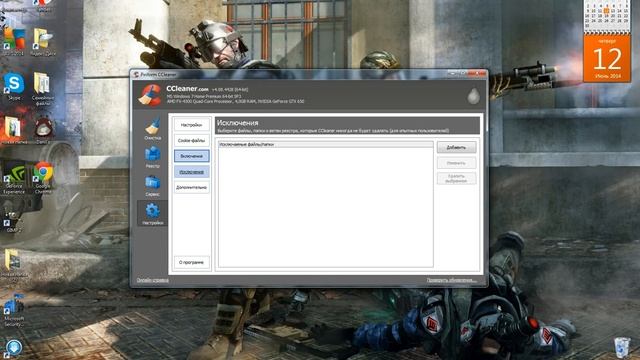Switch to the Исключения tab
Image resolution: width=640 pixels, height=360 pixels.
click(191, 171)
